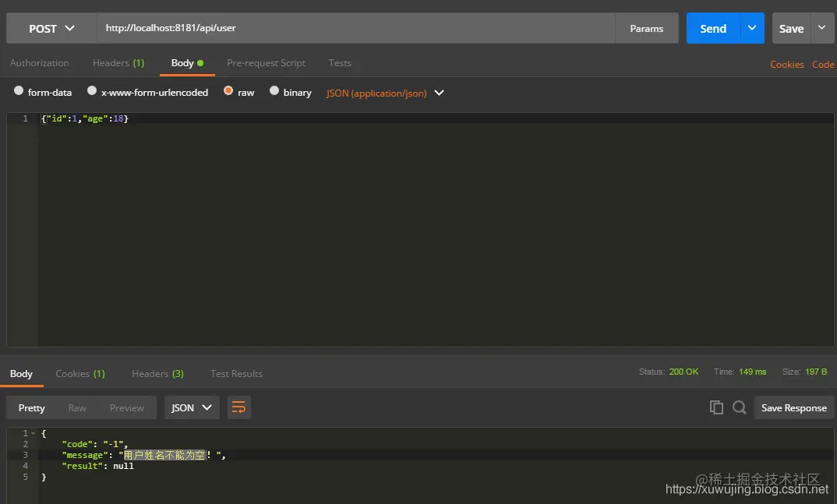Open the request Headers (1) tab

click(118, 63)
